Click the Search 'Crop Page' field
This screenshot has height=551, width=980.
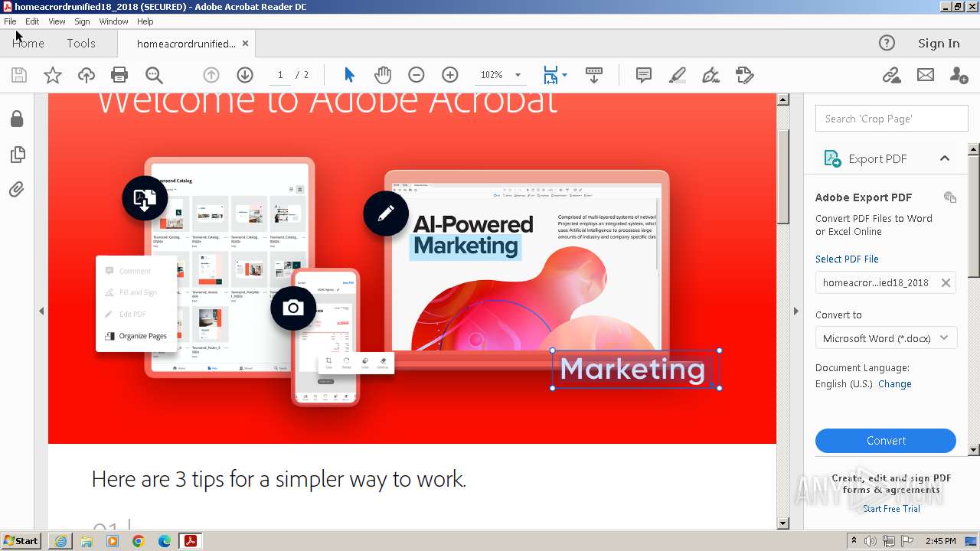tap(892, 119)
